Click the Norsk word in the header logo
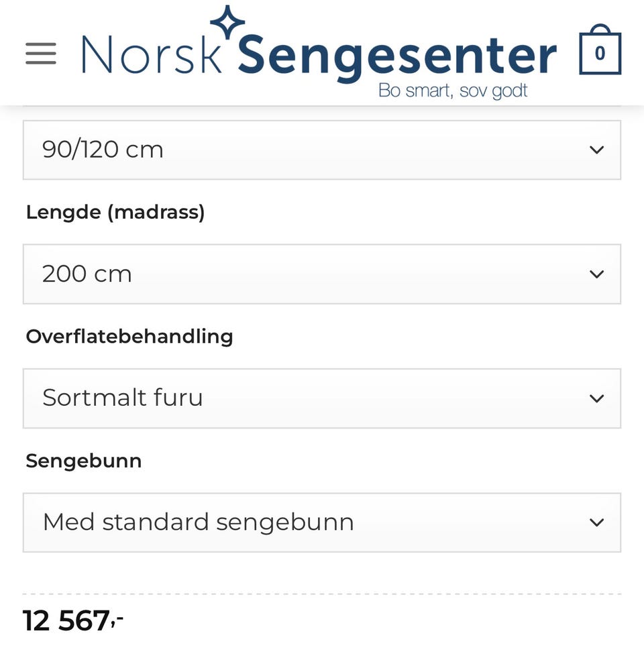 tap(152, 55)
